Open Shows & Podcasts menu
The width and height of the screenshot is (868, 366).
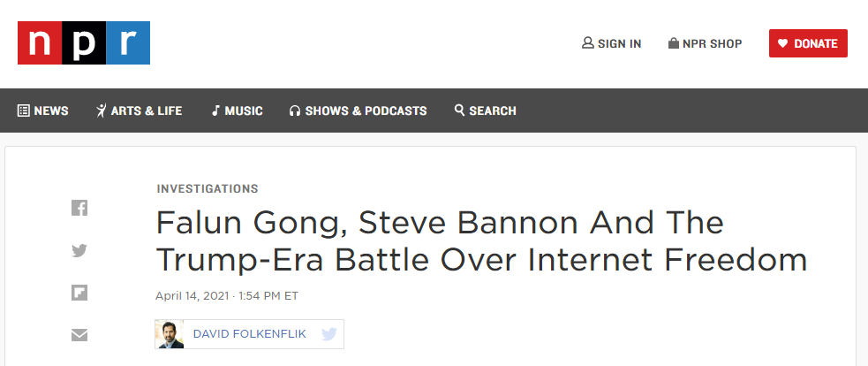[x=358, y=111]
